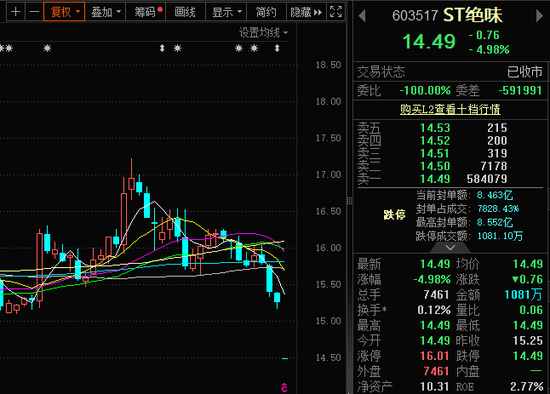Expand the 设置均线 moving average settings
The image size is (550, 394).
click(x=263, y=33)
